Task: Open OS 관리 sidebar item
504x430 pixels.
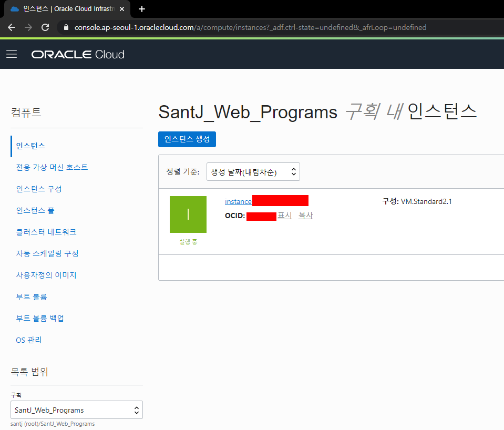Action: (28, 340)
